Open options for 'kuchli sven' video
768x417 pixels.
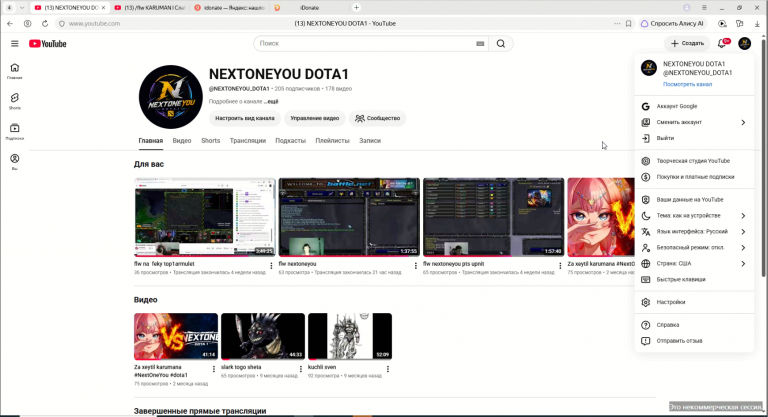(388, 369)
